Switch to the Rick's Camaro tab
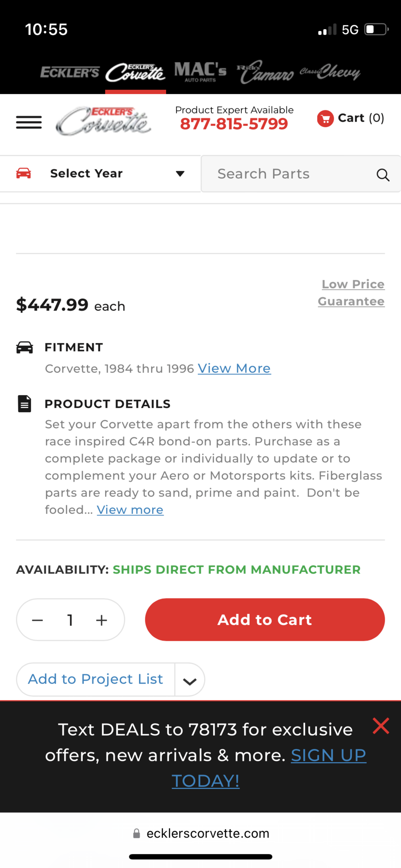Screen dimensions: 401x868 (x=265, y=72)
